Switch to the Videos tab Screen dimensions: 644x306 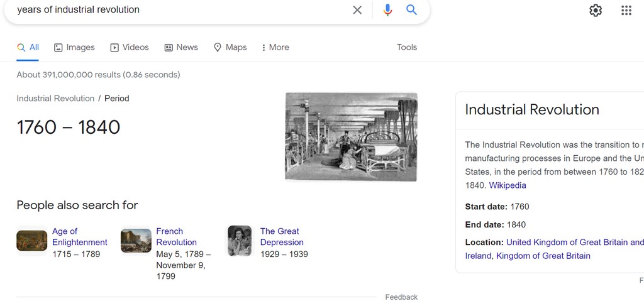click(130, 48)
